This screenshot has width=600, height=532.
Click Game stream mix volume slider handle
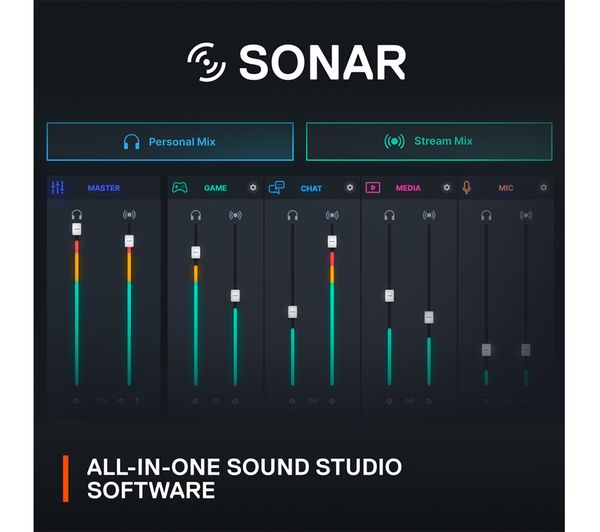235,295
